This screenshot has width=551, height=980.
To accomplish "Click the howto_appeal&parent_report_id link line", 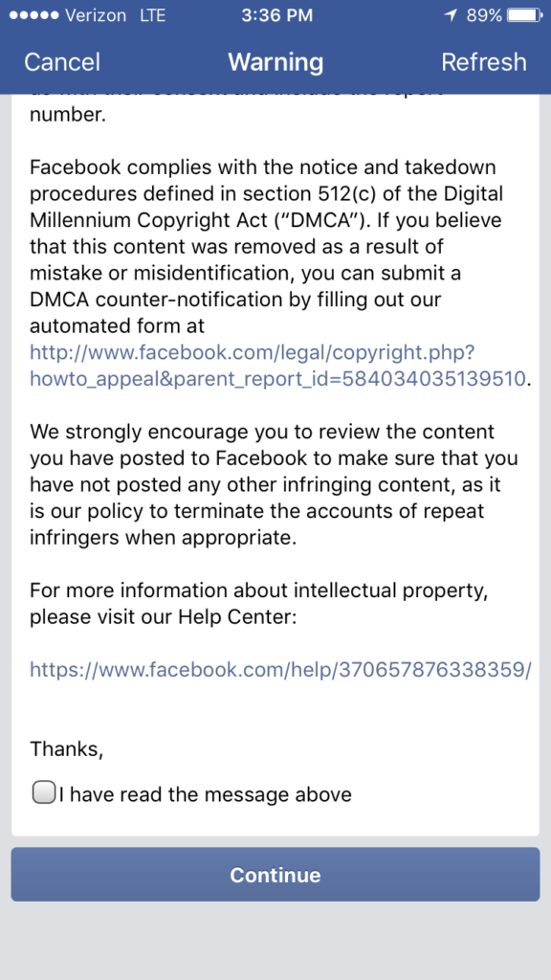I will pos(278,378).
